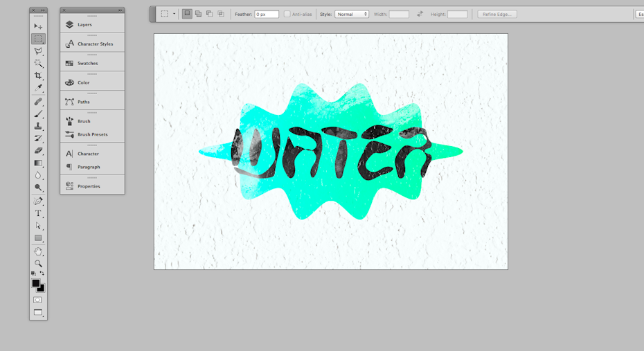Viewport: 644px width, 351px height.
Task: Choose the Eraser tool
Action: (38, 150)
